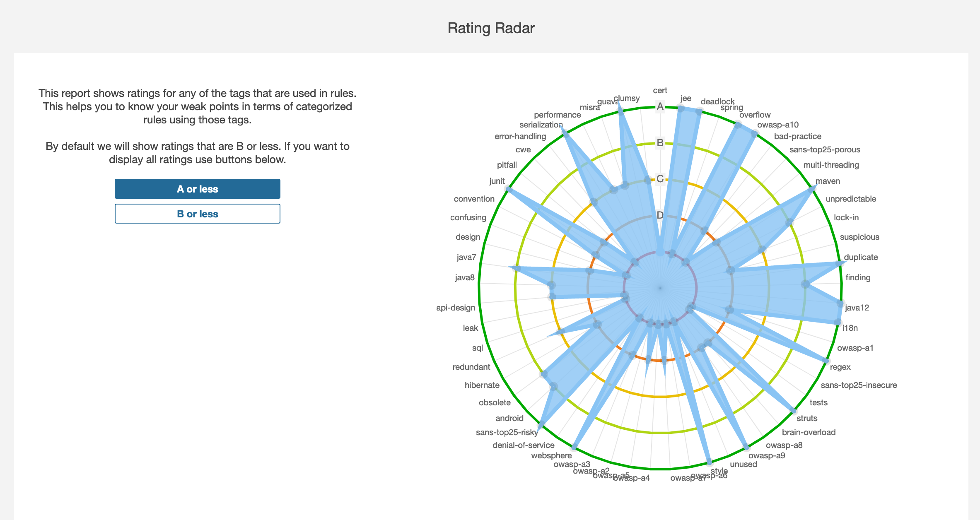Click the 'design' axis label

pos(468,237)
